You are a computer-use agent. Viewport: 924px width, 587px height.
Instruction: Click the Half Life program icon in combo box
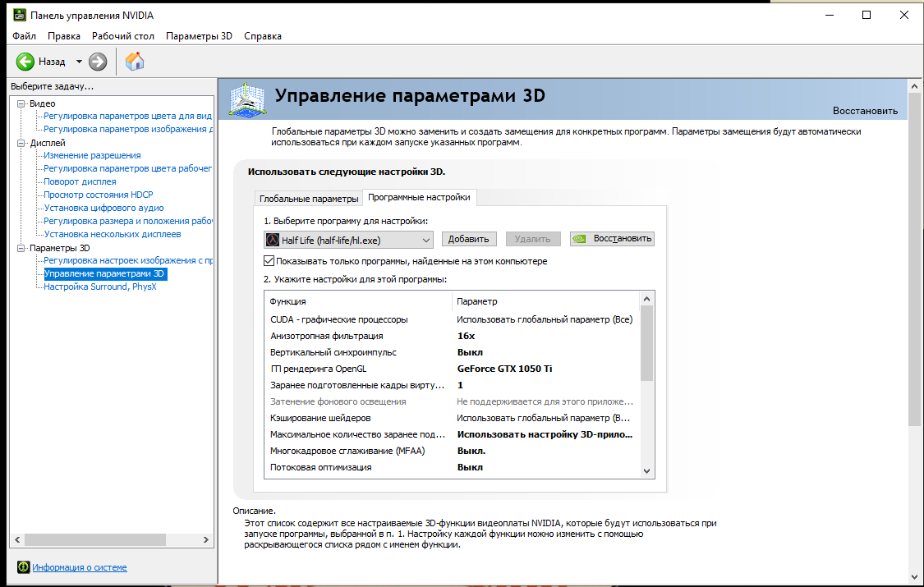tap(272, 240)
